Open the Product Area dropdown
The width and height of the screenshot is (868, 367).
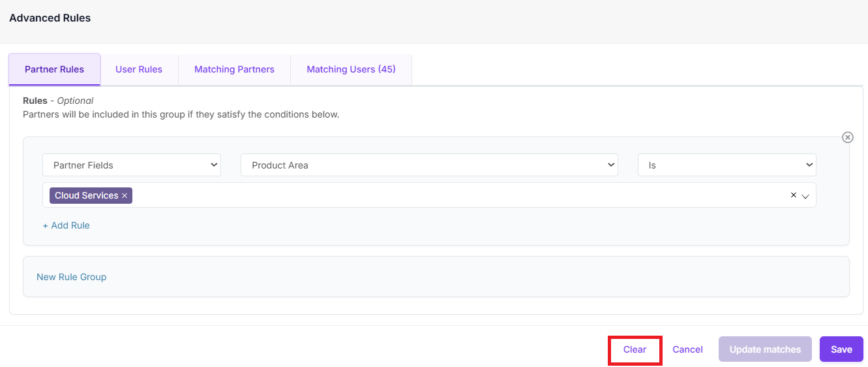(429, 165)
